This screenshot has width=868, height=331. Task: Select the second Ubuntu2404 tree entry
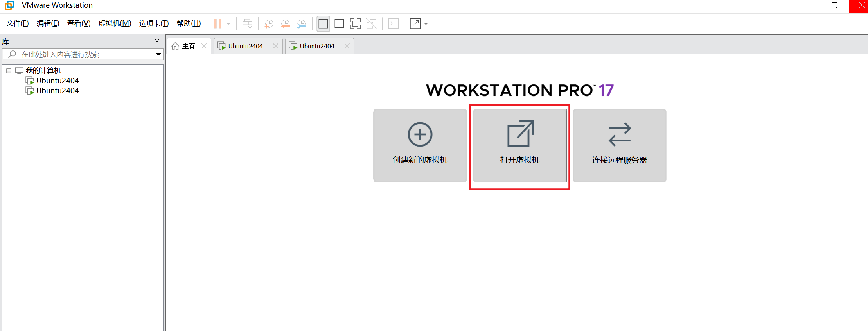pyautogui.click(x=58, y=91)
